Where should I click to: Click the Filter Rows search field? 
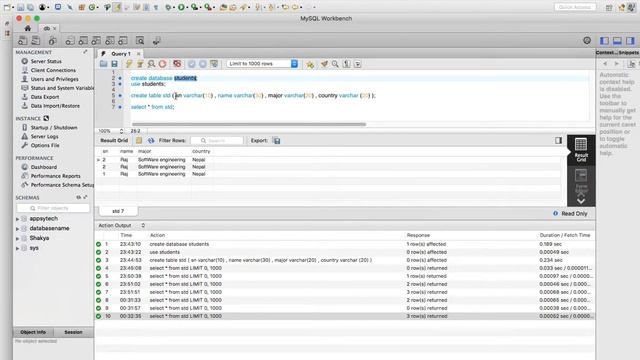point(217,140)
